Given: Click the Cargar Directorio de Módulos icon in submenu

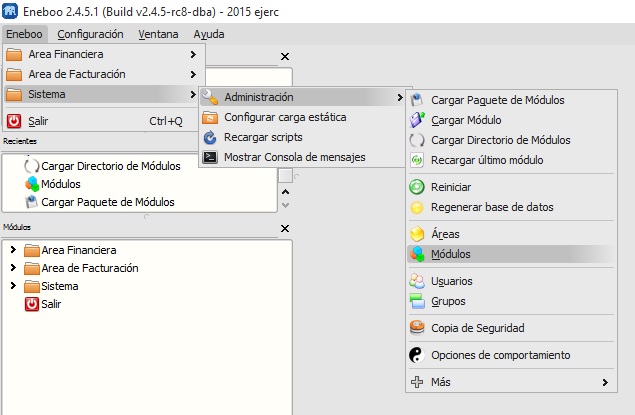Looking at the screenshot, I should [x=417, y=140].
